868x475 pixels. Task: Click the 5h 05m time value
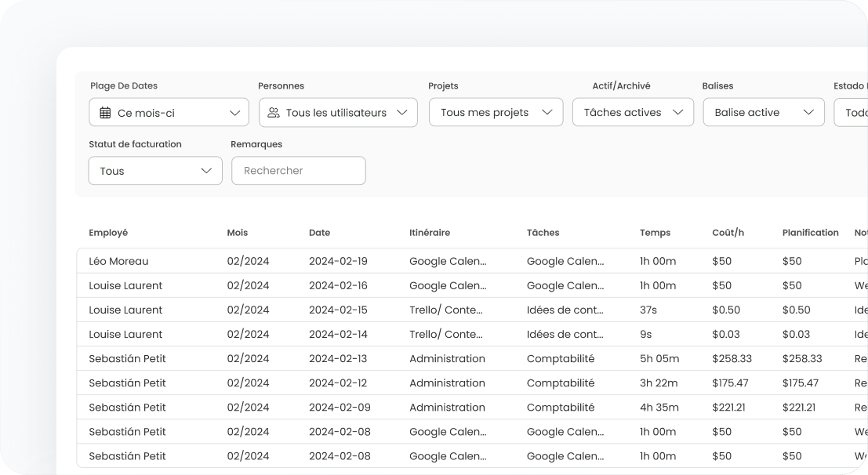coord(659,359)
